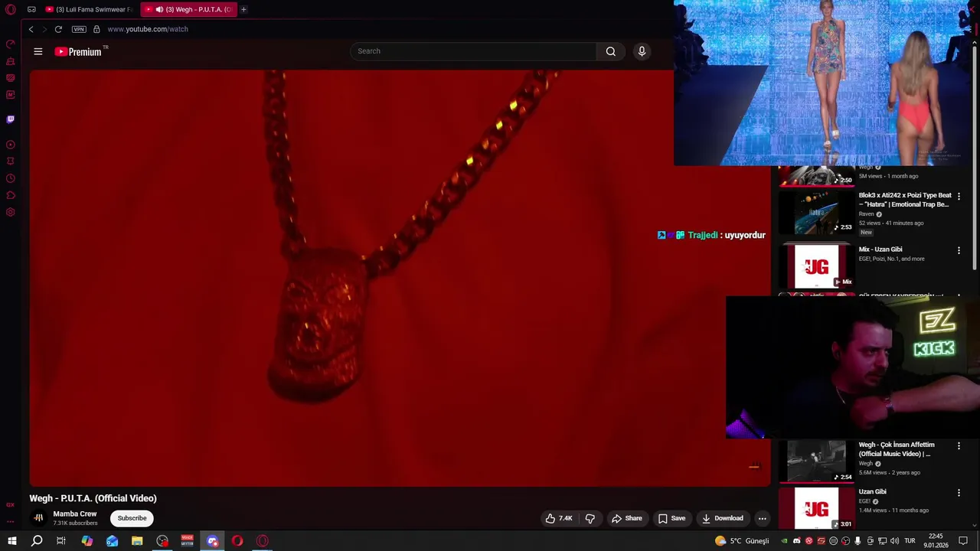Screen dimensions: 980x551
Task: Open File Explorer from the taskbar
Action: pyautogui.click(x=137, y=541)
